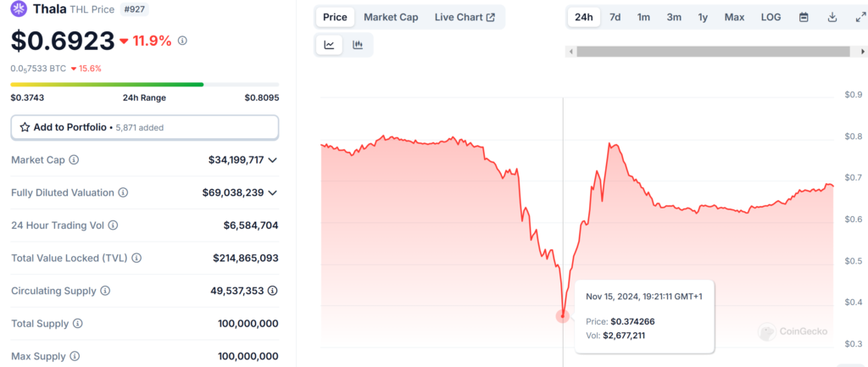Click the Market Cap info icon

click(x=74, y=160)
